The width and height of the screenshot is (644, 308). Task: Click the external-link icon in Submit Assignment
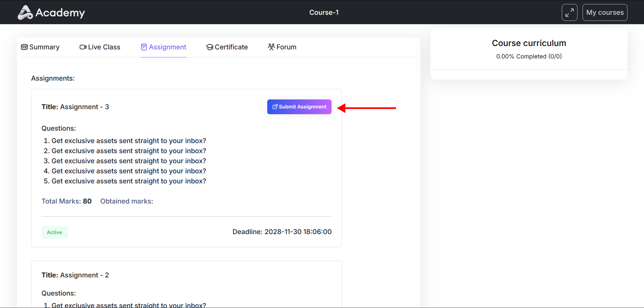(275, 107)
